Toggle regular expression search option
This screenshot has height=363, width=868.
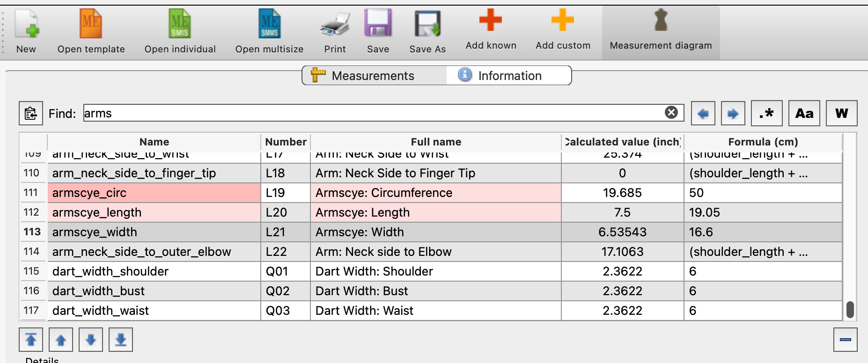click(x=766, y=113)
